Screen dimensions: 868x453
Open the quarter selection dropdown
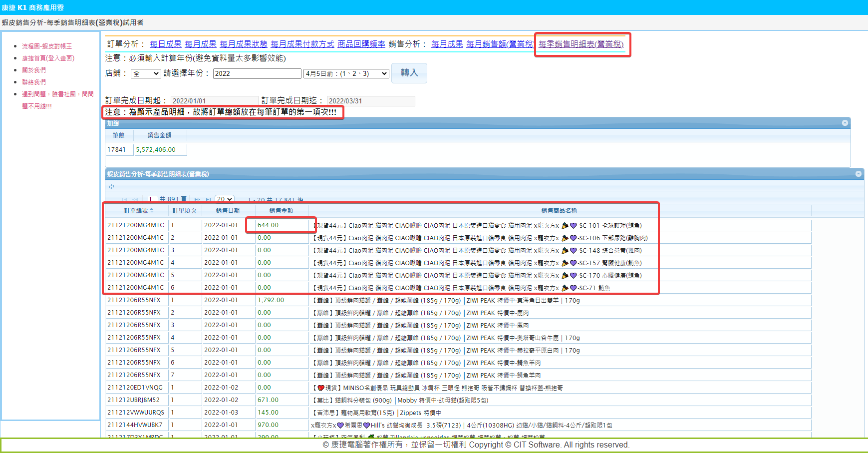click(x=346, y=74)
